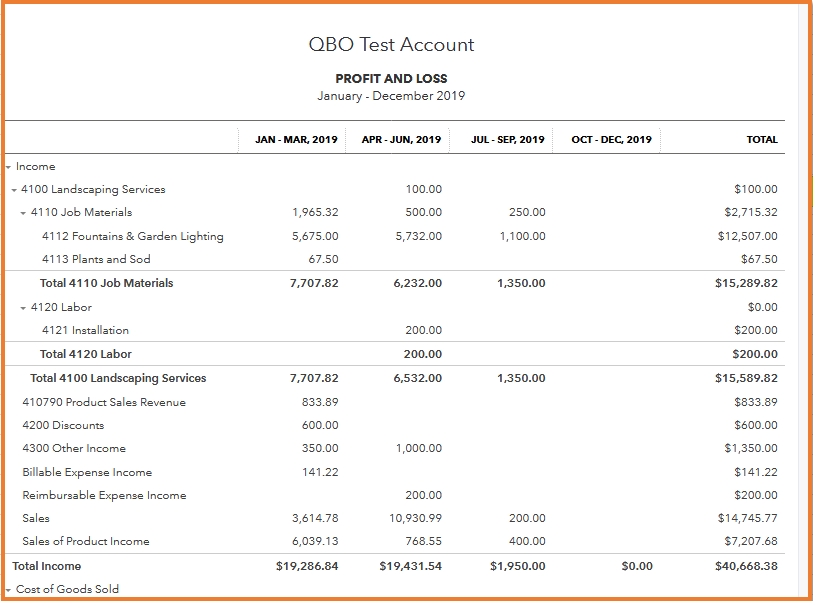Viewport: 813px width, 601px height.
Task: Open the $12,507.00 Fountains total amount
Action: (747, 237)
